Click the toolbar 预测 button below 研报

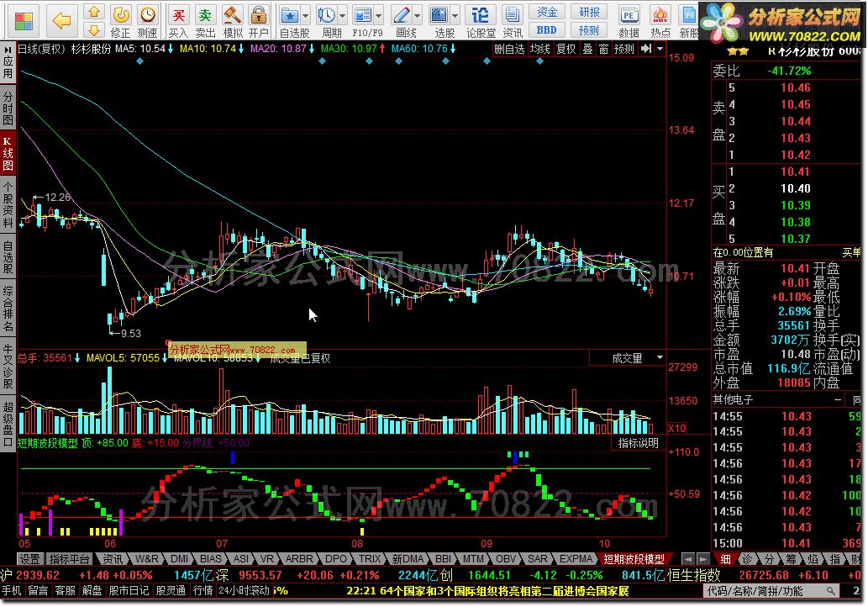point(589,30)
